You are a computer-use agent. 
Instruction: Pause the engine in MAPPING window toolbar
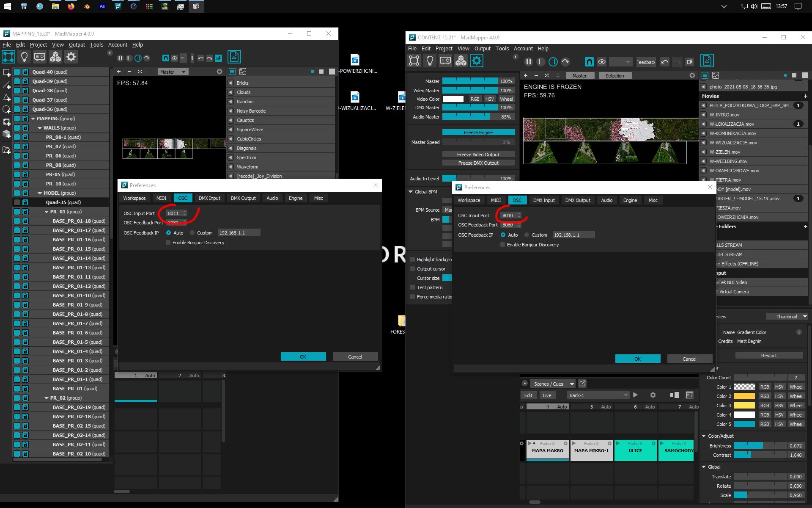click(x=120, y=58)
